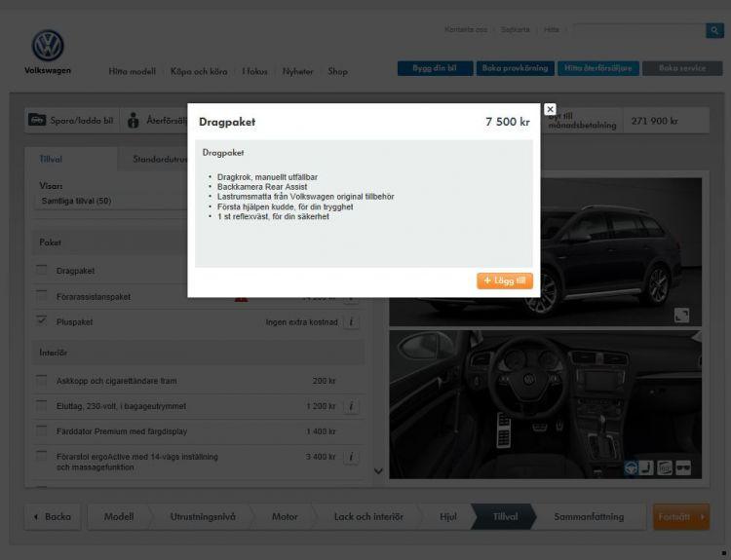This screenshot has width=731, height=560.
Task: Open the Kontakta oss link
Action: [466, 29]
